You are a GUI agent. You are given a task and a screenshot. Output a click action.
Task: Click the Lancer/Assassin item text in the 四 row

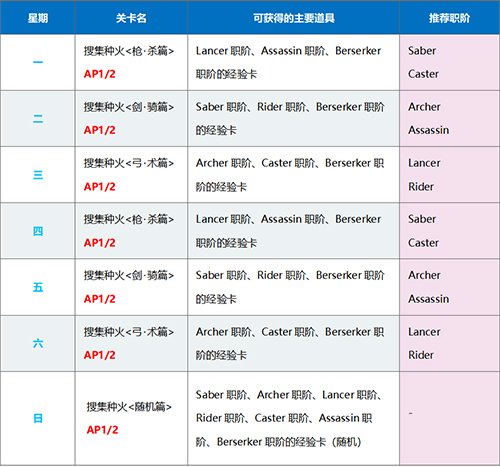click(288, 231)
